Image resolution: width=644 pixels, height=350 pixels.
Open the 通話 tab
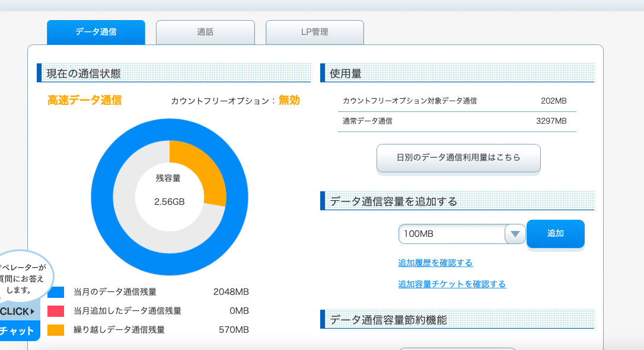pos(205,32)
